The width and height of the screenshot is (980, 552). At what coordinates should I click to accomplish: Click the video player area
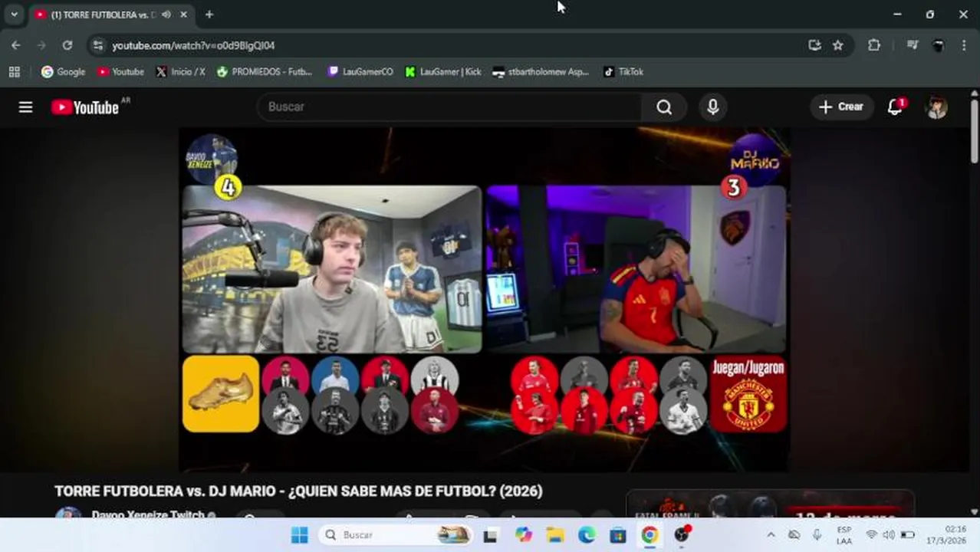click(x=485, y=299)
